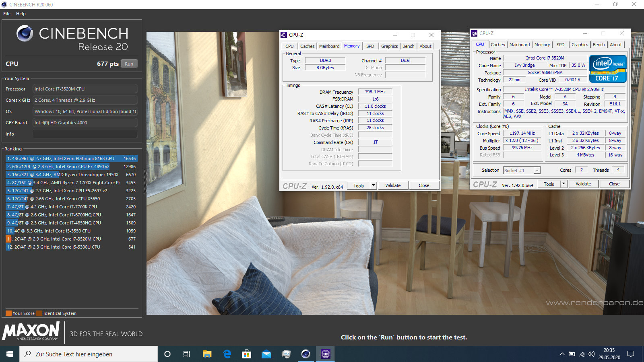Show hidden system tray icons
The height and width of the screenshot is (362, 644).
(562, 354)
